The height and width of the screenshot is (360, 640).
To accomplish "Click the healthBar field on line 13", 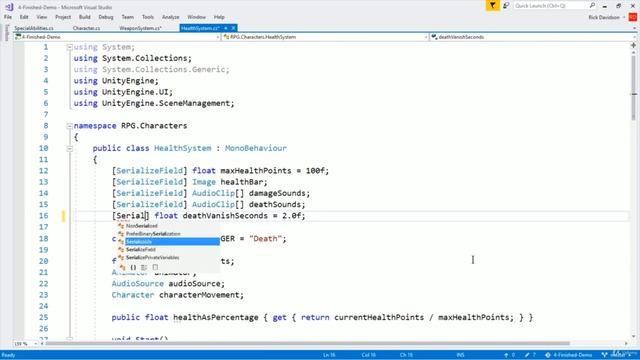I will [x=242, y=182].
